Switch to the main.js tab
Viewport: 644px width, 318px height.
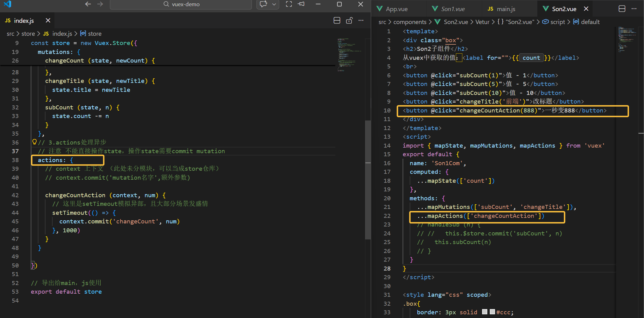tap(505, 9)
